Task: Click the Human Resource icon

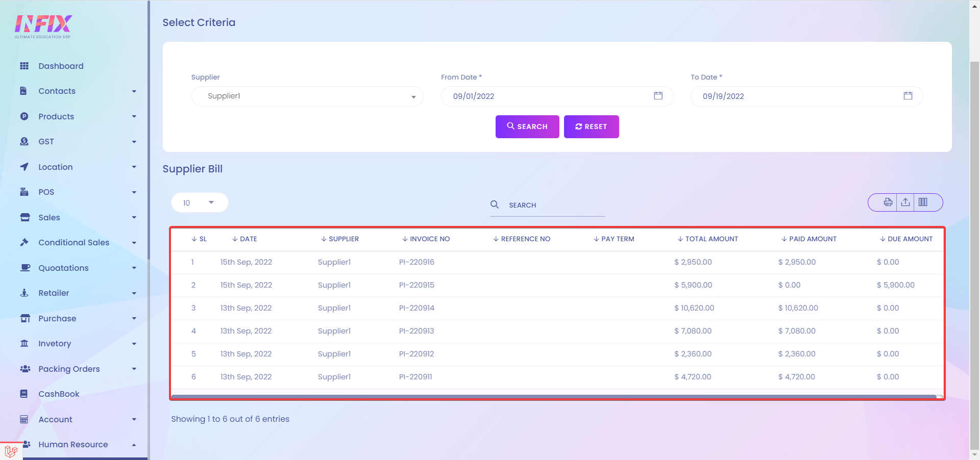Action: 27,444
